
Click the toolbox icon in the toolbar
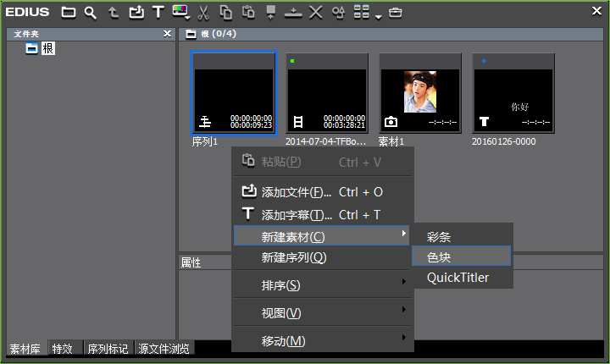(x=396, y=12)
